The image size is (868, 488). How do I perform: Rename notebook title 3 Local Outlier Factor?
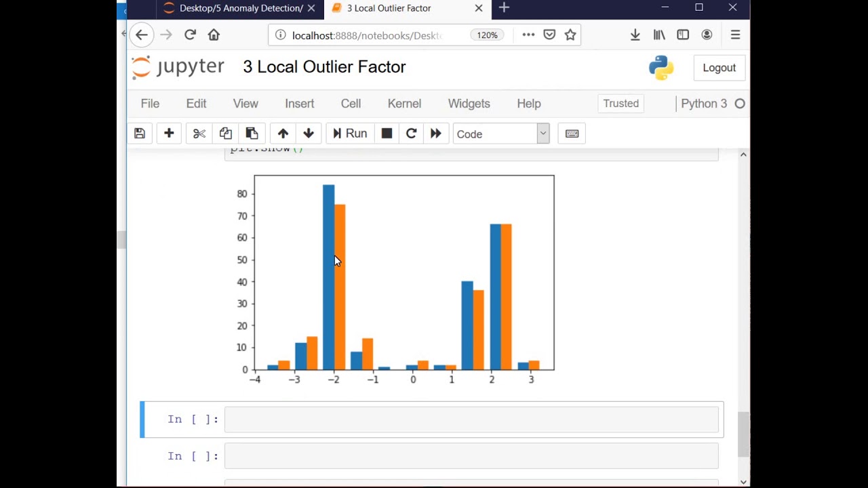tap(324, 67)
